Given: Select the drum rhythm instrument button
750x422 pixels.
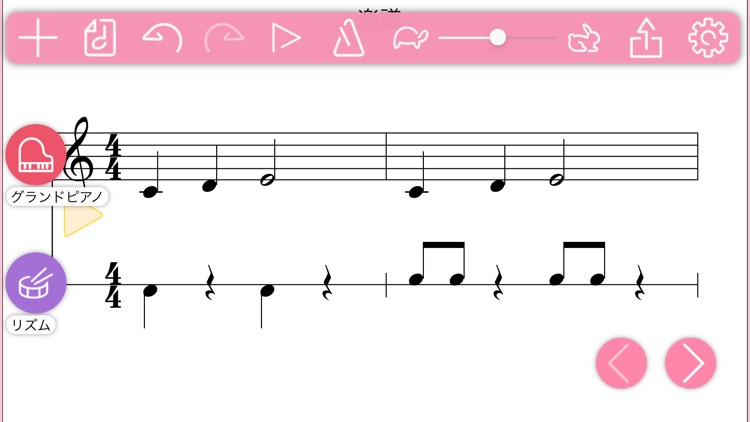Looking at the screenshot, I should tap(36, 283).
